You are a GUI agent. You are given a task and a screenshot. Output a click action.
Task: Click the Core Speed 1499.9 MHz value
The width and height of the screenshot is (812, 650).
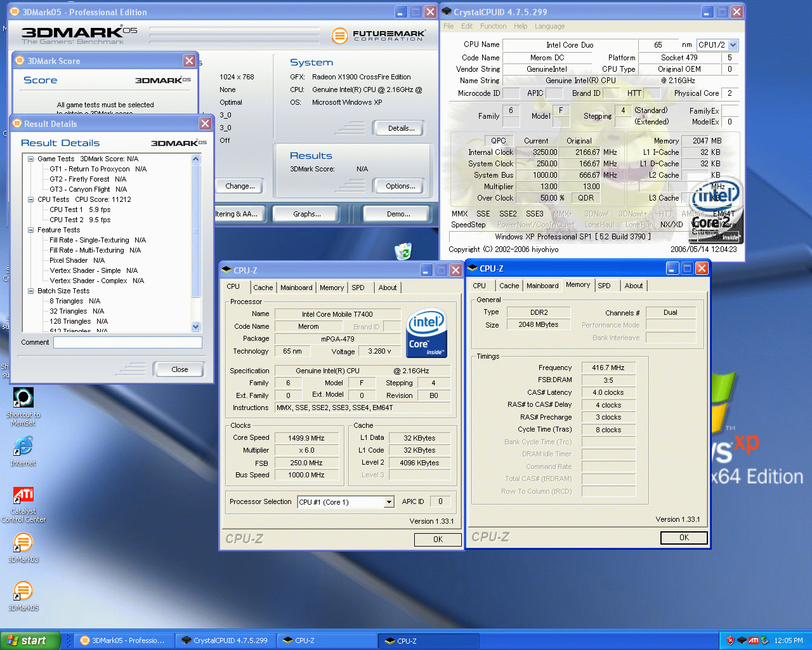306,438
